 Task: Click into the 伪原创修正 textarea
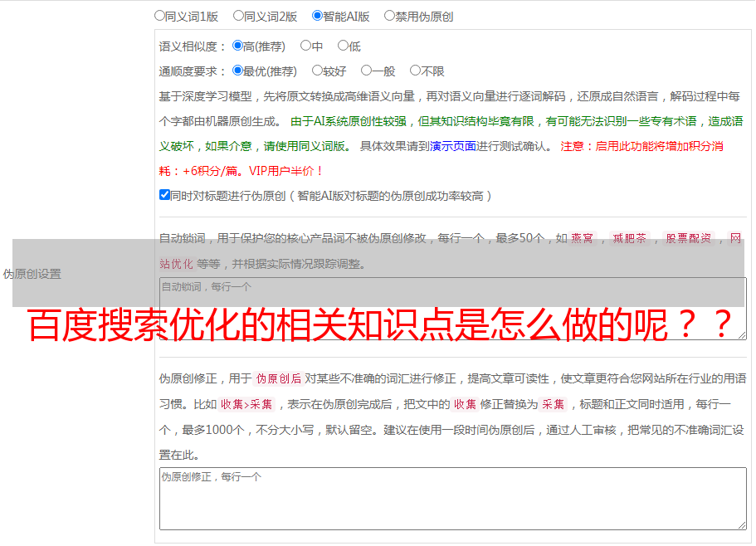453,499
